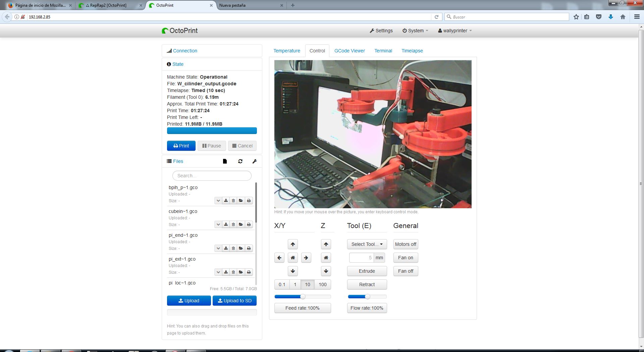
Task: Click the Retract button
Action: coord(367,284)
